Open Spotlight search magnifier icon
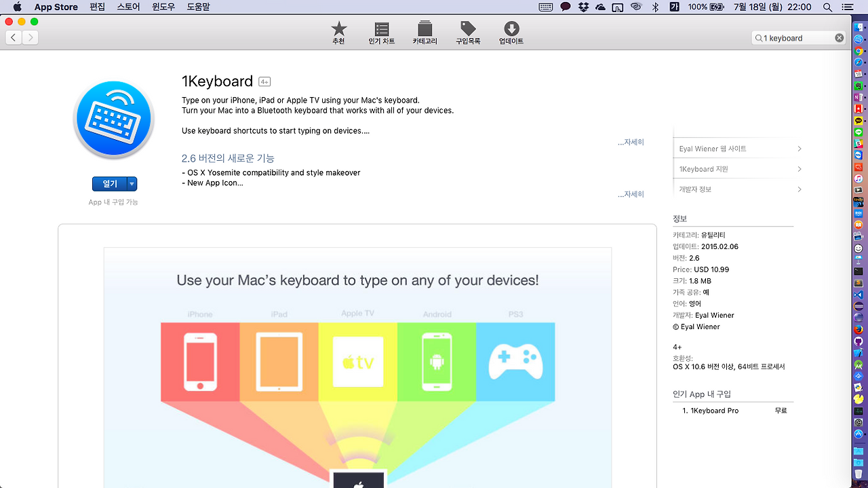 827,7
